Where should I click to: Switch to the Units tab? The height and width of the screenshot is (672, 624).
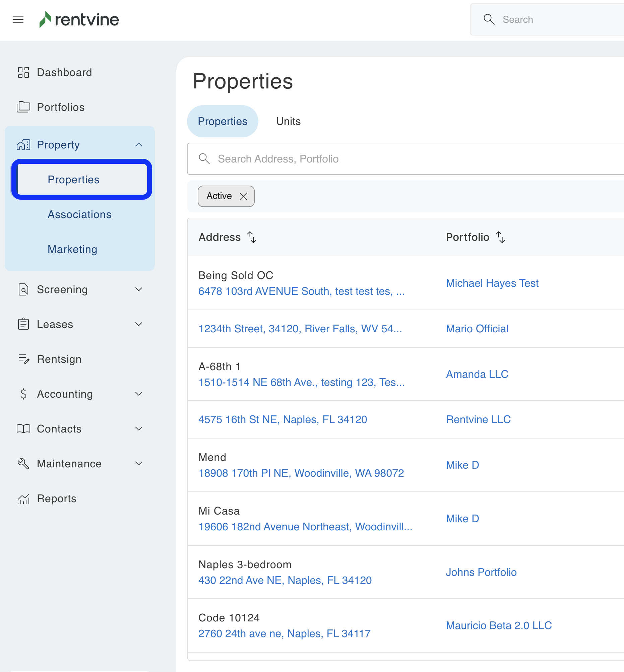click(288, 121)
